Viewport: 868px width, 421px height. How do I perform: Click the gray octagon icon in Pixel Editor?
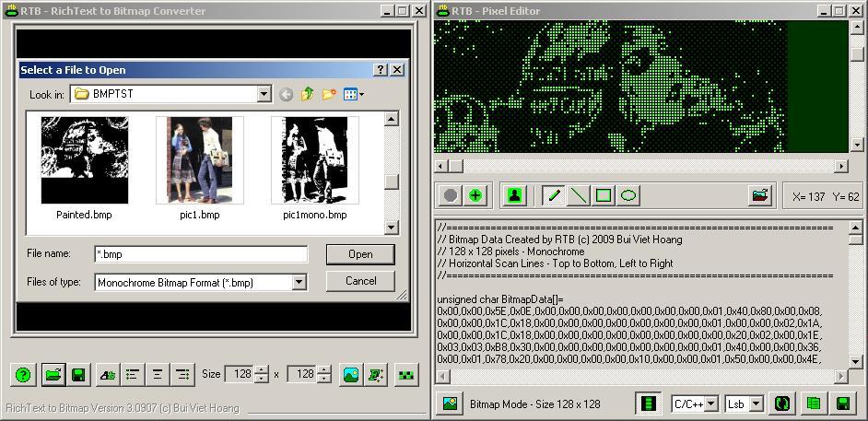(450, 195)
